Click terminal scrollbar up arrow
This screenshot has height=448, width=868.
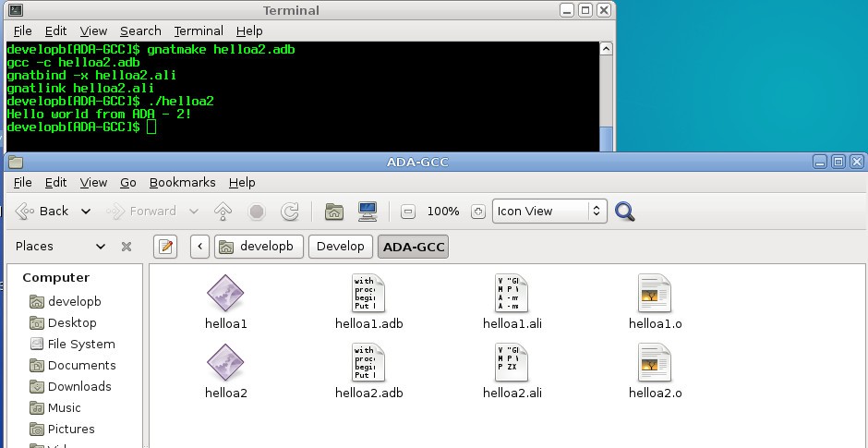pos(606,49)
